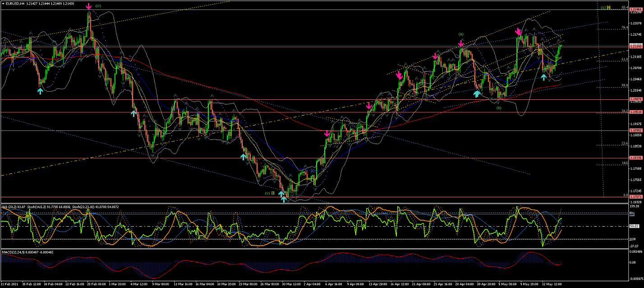644x288 pixels.
Task: Click the Stoch(14,5,3) indicator label
Action: click(x=37, y=206)
